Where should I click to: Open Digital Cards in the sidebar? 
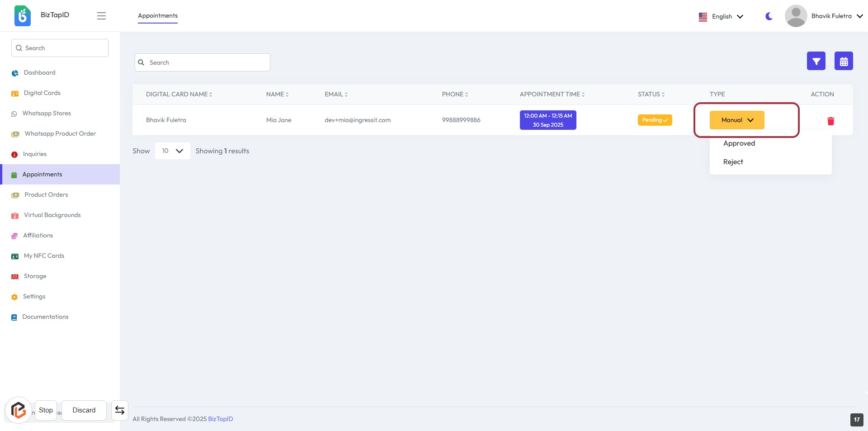(x=42, y=93)
